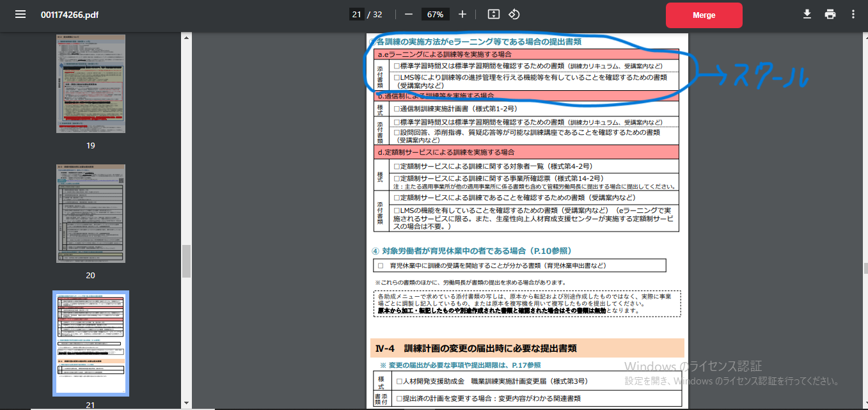
Task: Print the PDF document
Action: point(830,14)
